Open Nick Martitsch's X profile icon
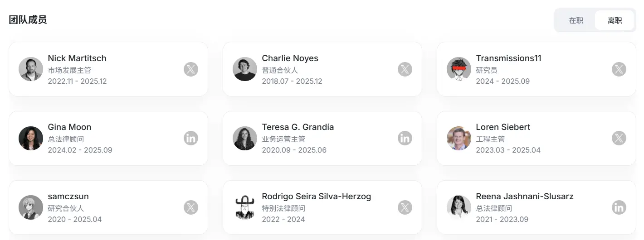Screen dimensions: 644x240 [x=191, y=69]
